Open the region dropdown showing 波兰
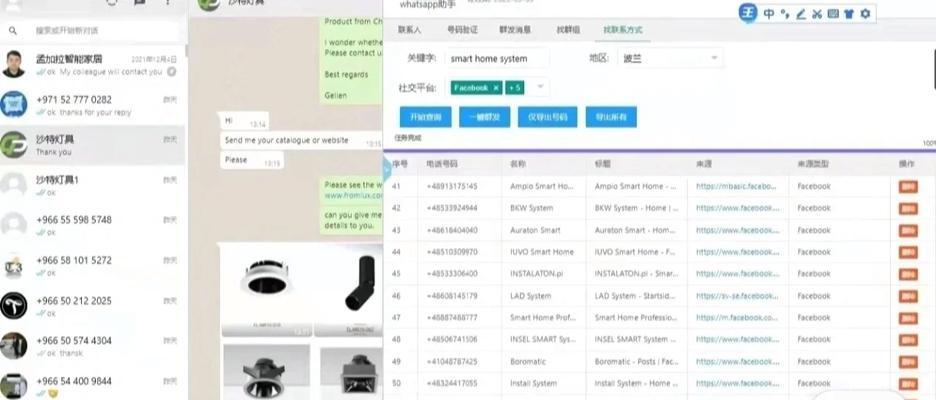The width and height of the screenshot is (936, 400). (x=670, y=59)
